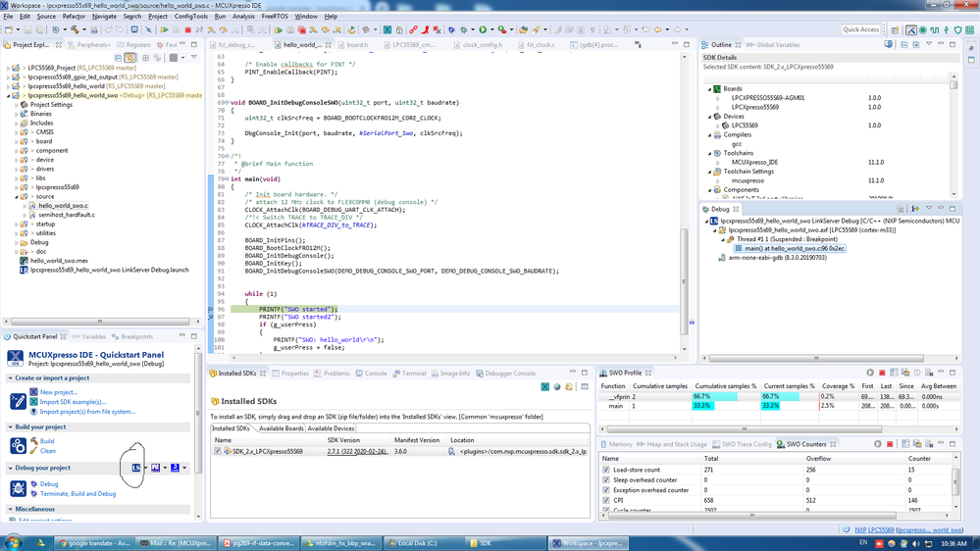Screen dimensions: 980x551
Task: Expand the LPC55S69_Project tree node
Action: (x=10, y=68)
